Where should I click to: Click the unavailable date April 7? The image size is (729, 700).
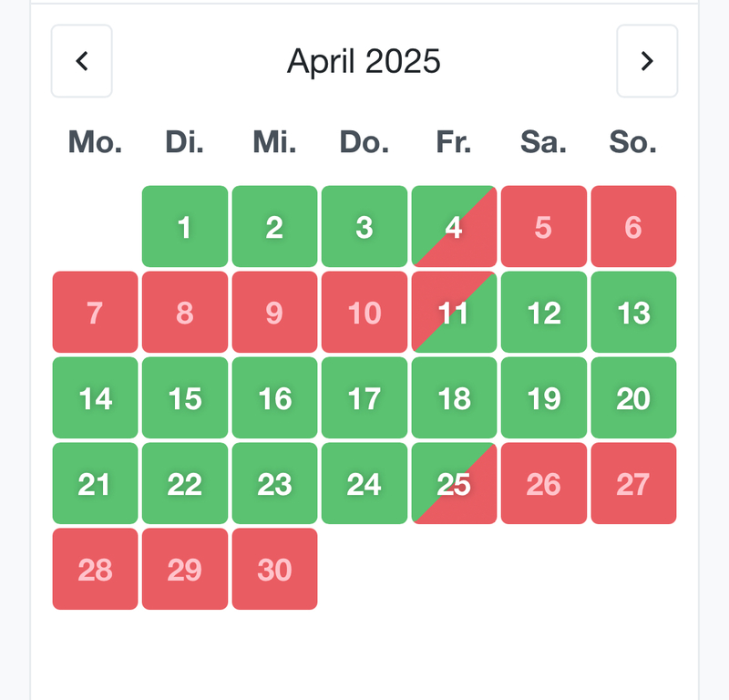(x=96, y=313)
